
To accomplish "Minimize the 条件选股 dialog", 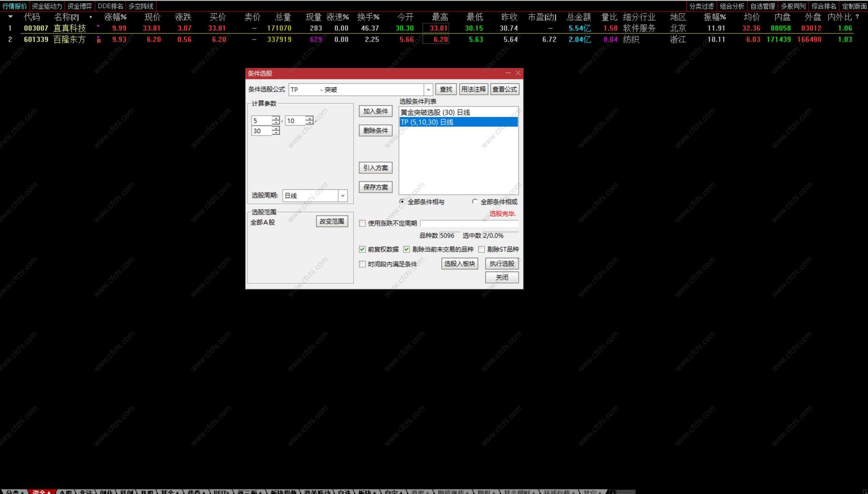I will pos(508,73).
